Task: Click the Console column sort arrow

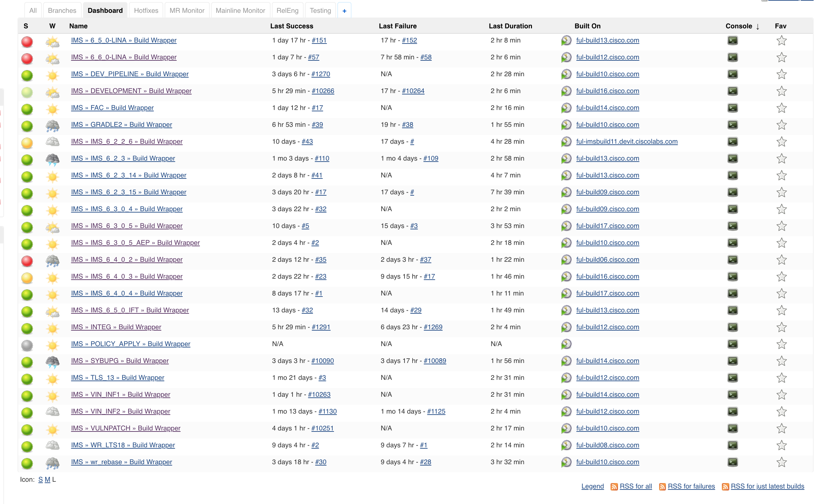Action: [758, 26]
